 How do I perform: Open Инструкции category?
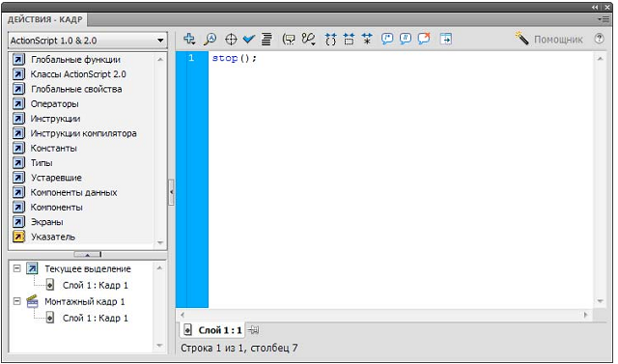click(x=56, y=119)
